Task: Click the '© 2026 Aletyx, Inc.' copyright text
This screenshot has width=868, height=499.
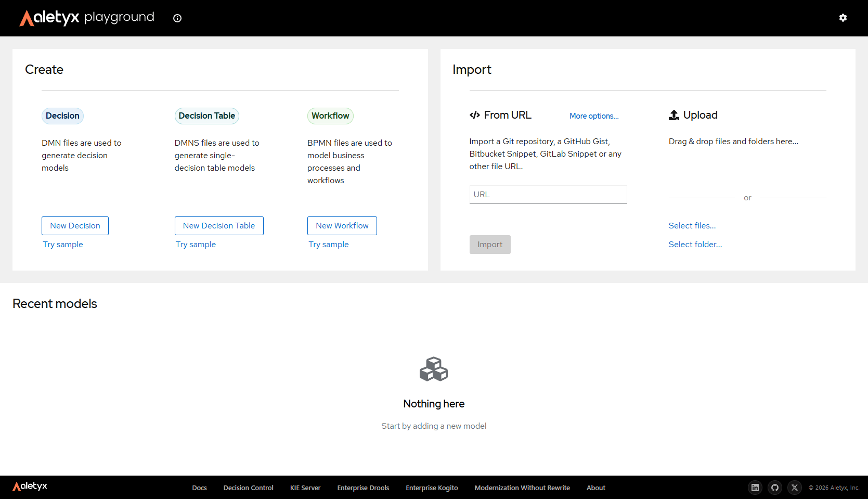Action: [x=834, y=488]
